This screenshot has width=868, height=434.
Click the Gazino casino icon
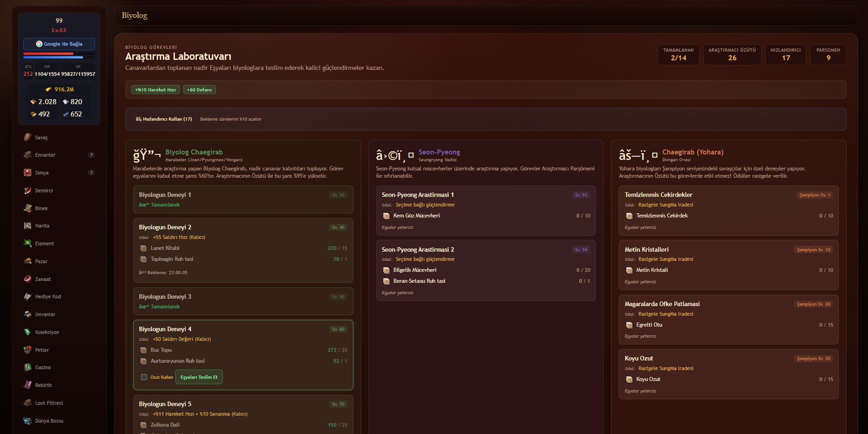[27, 367]
